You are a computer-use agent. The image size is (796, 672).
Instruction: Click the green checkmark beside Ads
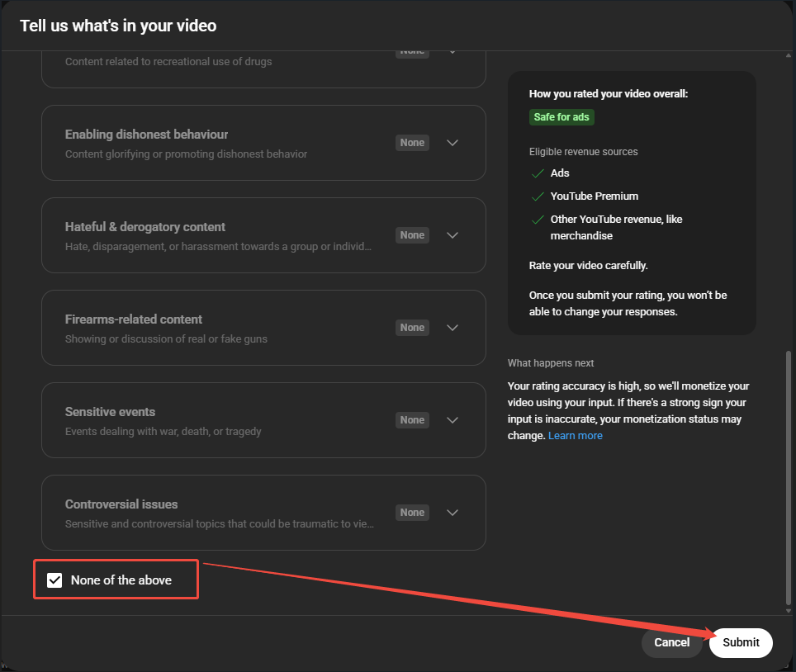pos(538,173)
